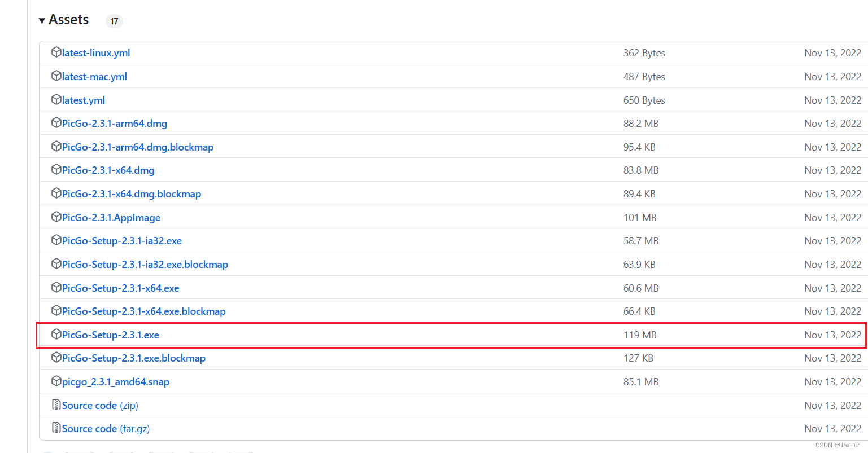This screenshot has height=453, width=868.
Task: Click the date in the Source code (tar.gz) row
Action: [833, 429]
